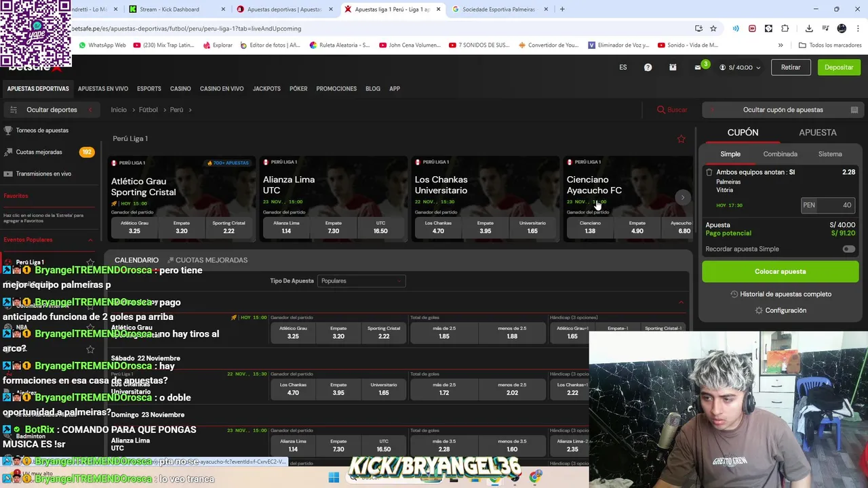Open the APUESTAS EN VIVO menu
Screen dimensions: 868x488
pyautogui.click(x=103, y=89)
